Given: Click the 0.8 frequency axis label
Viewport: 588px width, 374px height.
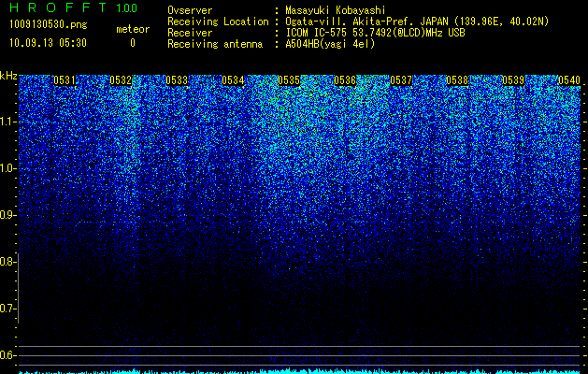Looking at the screenshot, I should pyautogui.click(x=7, y=262).
